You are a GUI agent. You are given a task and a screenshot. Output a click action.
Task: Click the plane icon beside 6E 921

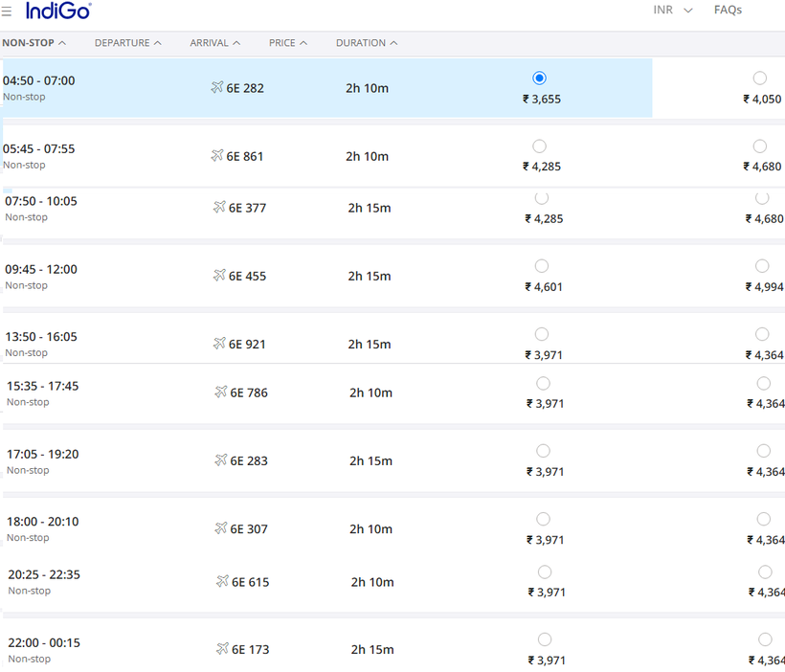[219, 344]
